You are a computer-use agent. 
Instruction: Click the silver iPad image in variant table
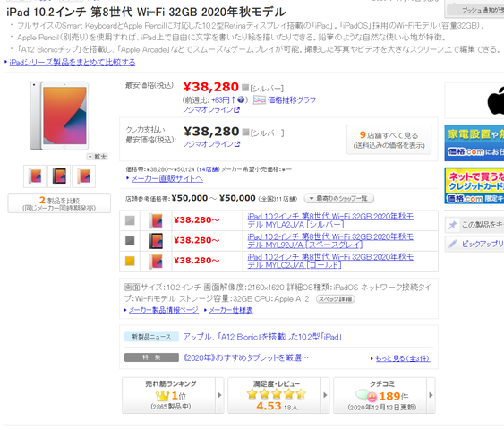[x=156, y=220]
